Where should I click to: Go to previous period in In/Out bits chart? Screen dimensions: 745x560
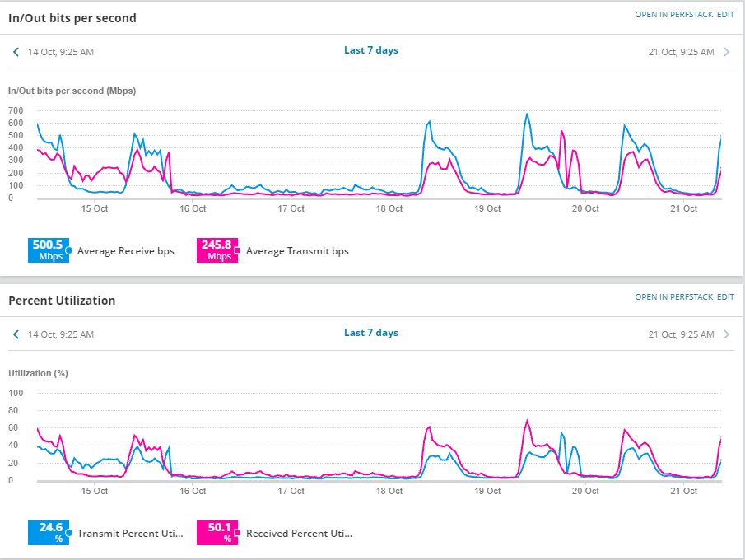[x=16, y=52]
